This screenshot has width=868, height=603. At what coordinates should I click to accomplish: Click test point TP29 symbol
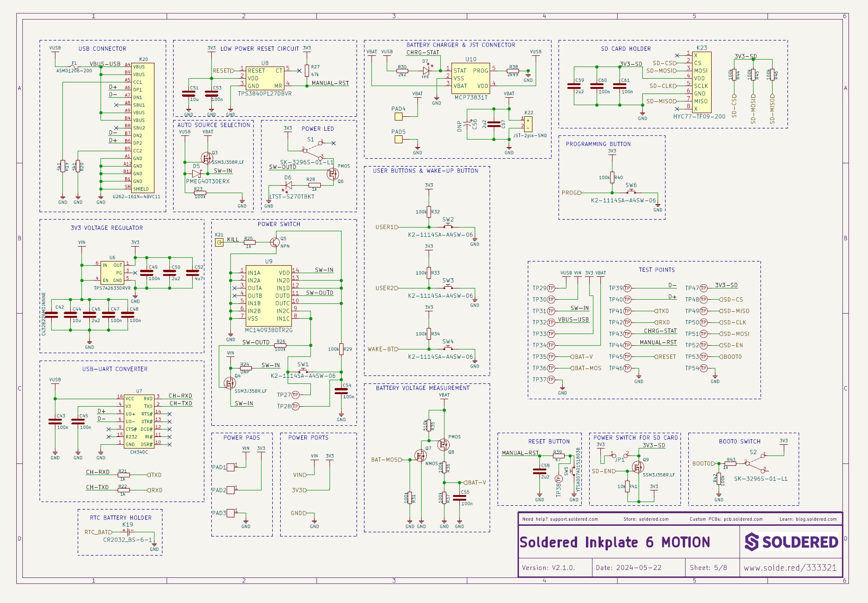click(551, 288)
